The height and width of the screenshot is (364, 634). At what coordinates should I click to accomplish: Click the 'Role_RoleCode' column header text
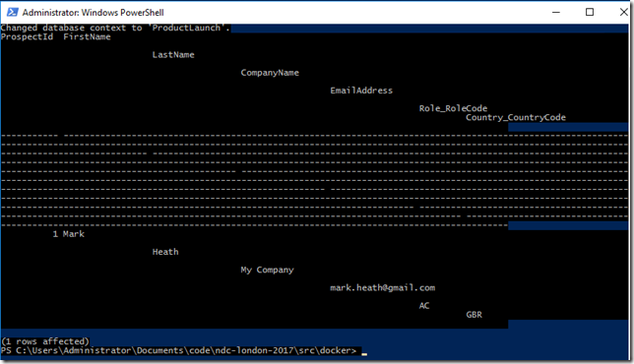pyautogui.click(x=453, y=108)
